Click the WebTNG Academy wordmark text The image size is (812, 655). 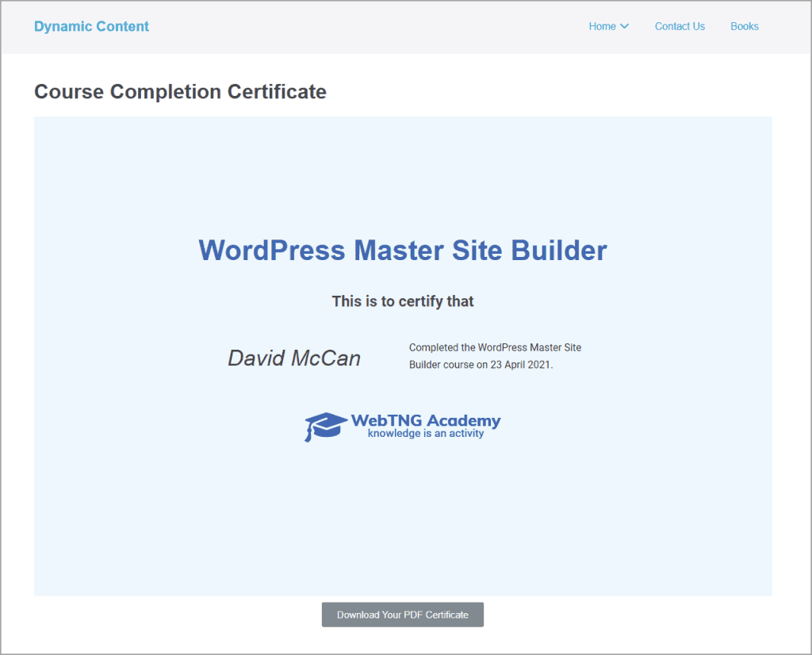click(x=425, y=419)
